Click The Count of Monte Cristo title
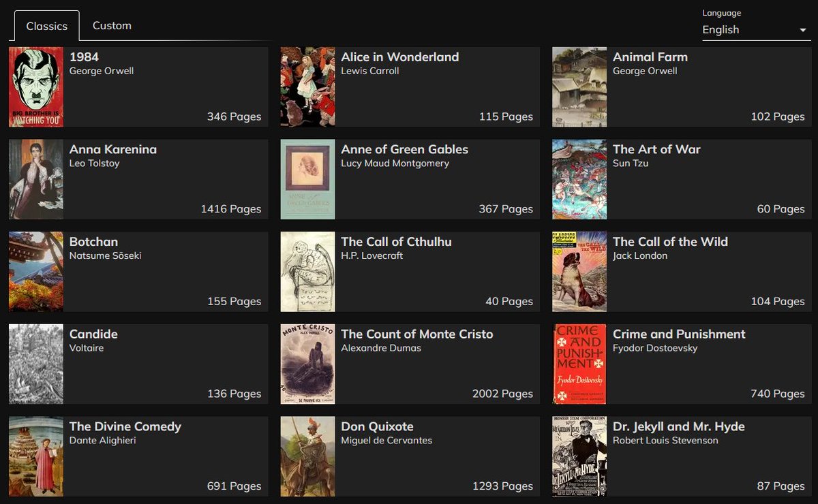 click(417, 334)
